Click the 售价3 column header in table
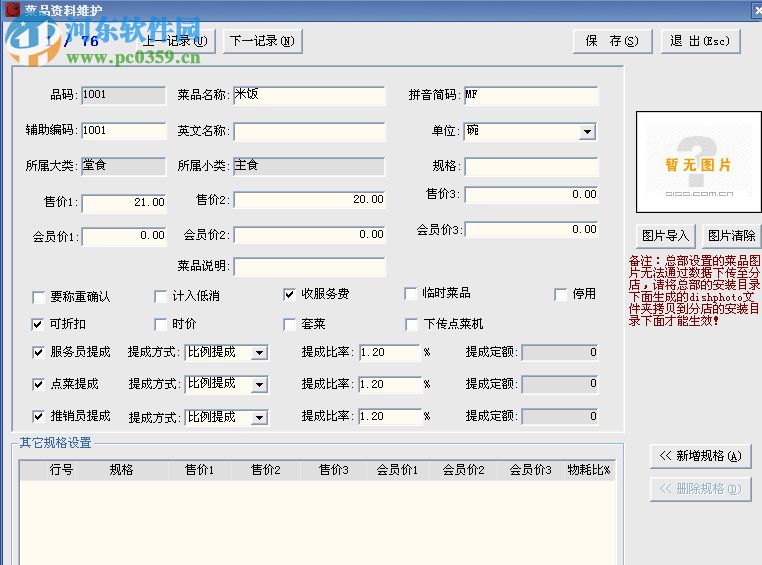 334,470
